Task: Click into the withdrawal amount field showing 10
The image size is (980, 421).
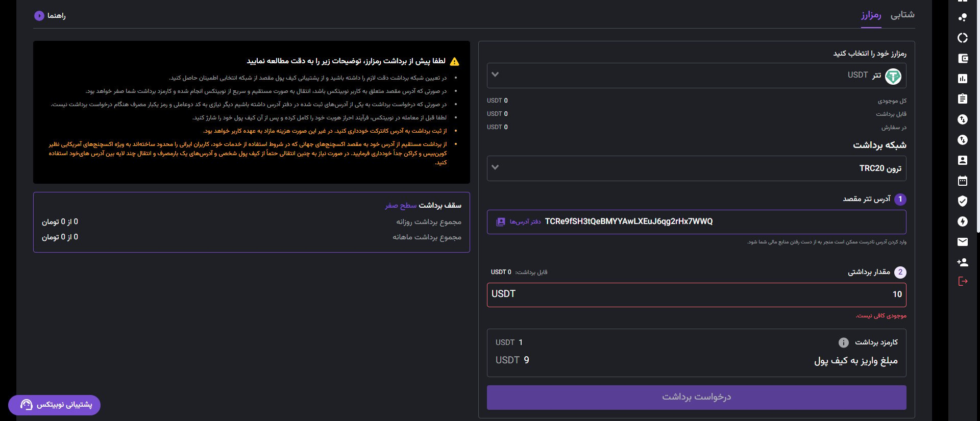Action: [x=697, y=294]
